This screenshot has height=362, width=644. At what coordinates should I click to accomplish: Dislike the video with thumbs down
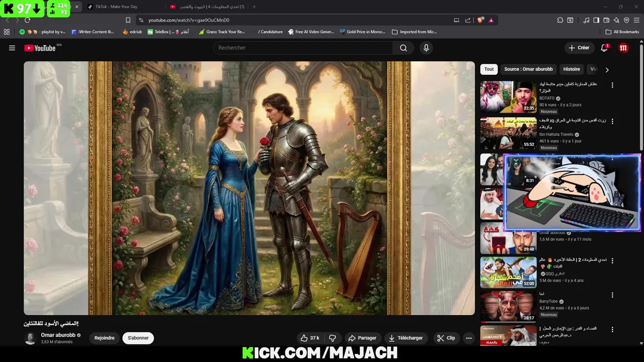point(332,338)
